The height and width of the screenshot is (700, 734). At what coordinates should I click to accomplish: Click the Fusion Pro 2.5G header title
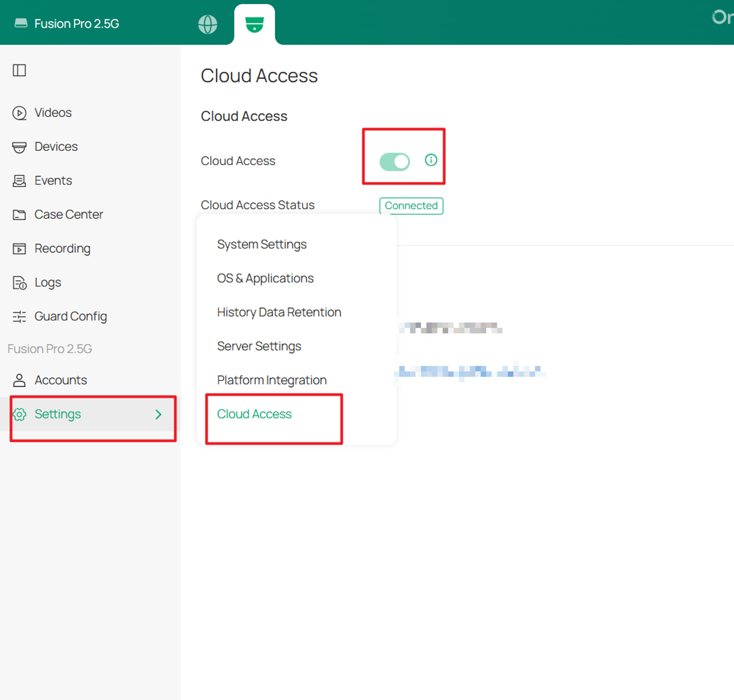click(x=76, y=23)
